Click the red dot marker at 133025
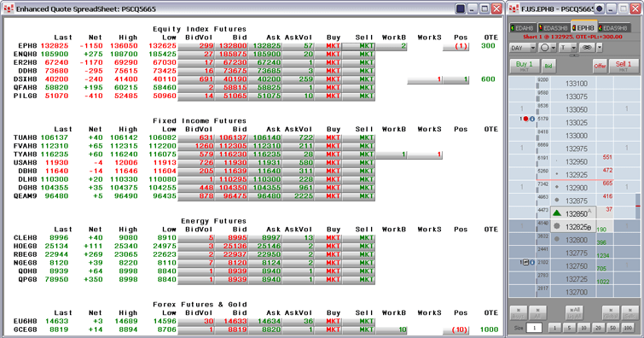 pyautogui.click(x=525, y=119)
